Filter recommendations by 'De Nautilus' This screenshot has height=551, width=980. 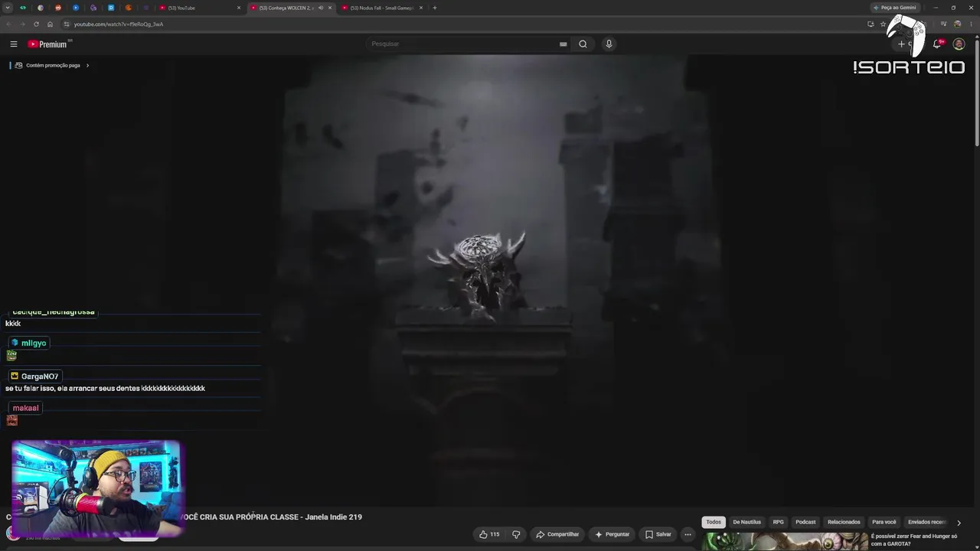tap(746, 522)
